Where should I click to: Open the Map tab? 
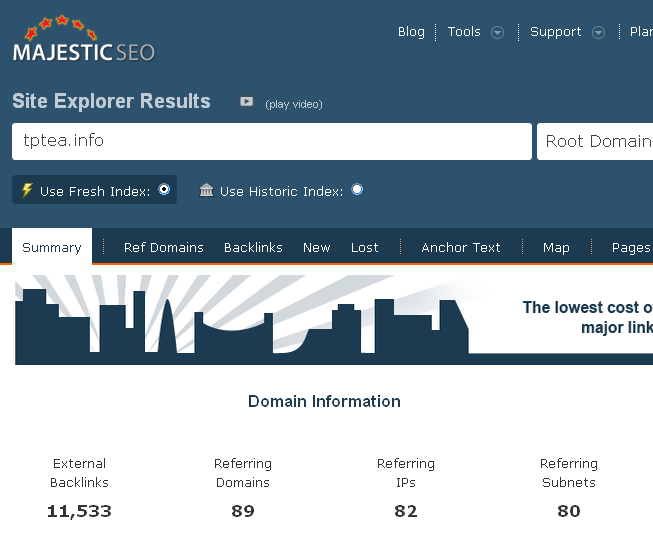556,248
